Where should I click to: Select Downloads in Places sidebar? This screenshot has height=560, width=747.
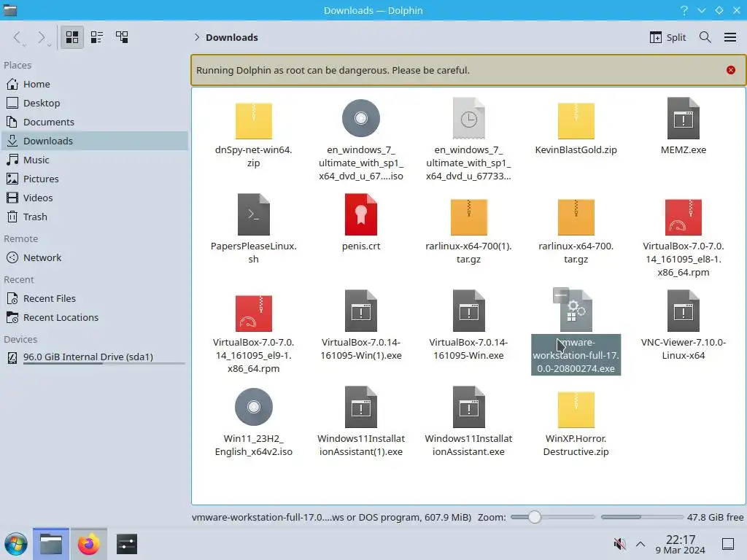point(94,141)
